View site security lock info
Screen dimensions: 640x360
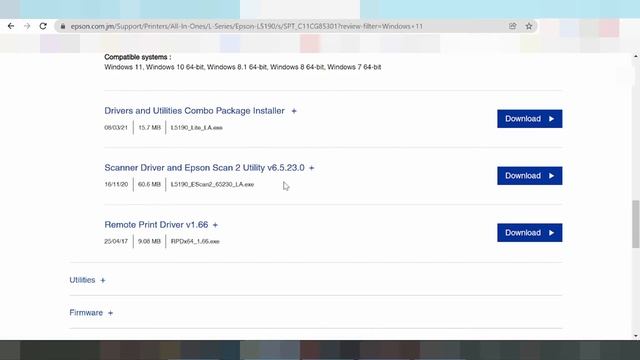(x=62, y=26)
